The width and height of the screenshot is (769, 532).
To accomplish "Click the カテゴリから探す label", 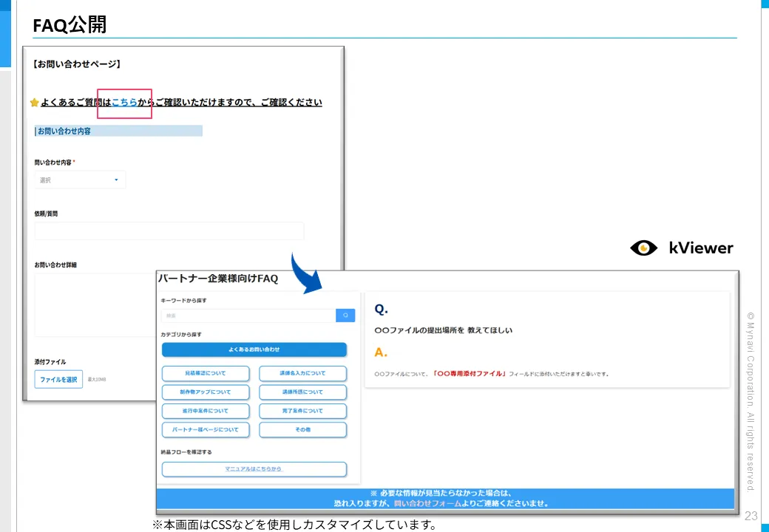I will coord(181,335).
